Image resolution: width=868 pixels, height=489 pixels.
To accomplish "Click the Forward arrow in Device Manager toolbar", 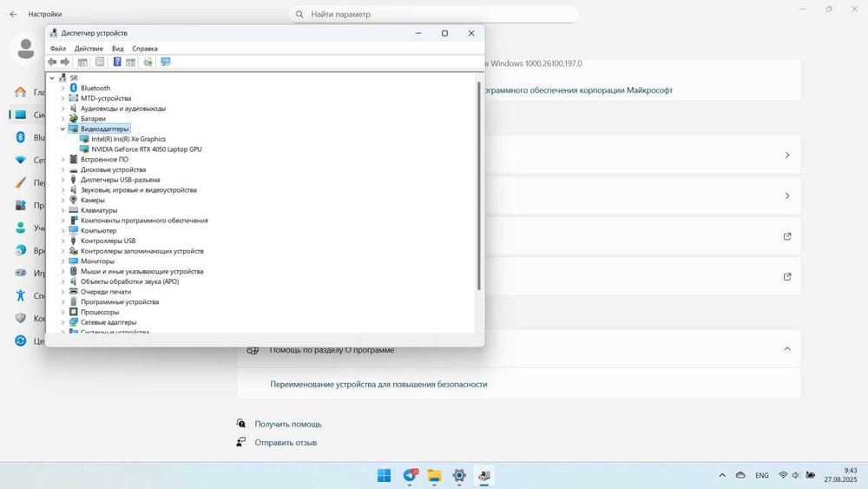I will tap(65, 62).
